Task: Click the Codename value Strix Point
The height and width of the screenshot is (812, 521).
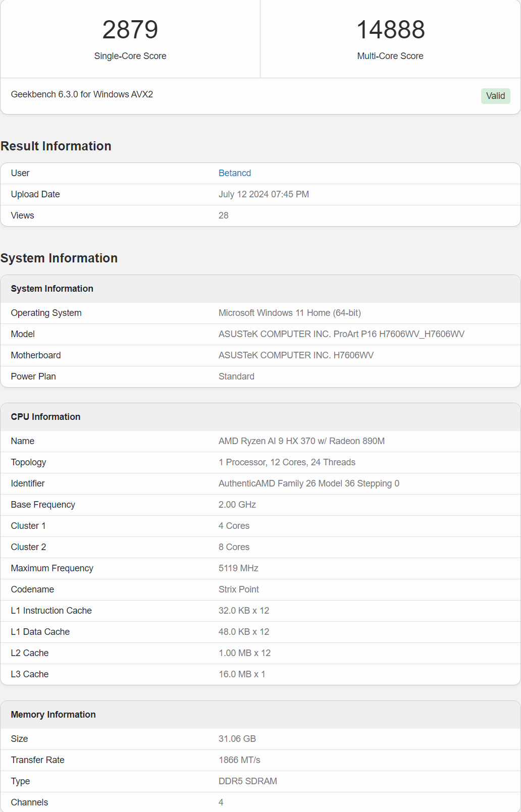Action: click(239, 589)
